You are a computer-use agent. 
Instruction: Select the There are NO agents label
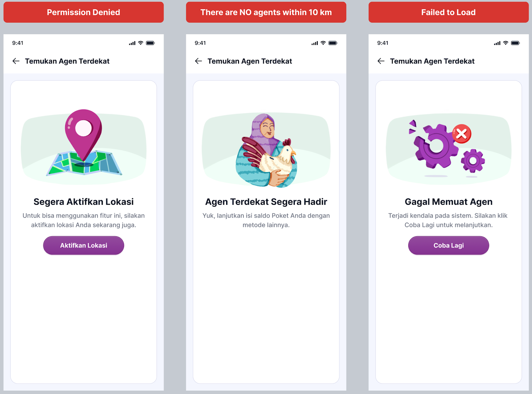pos(266,12)
